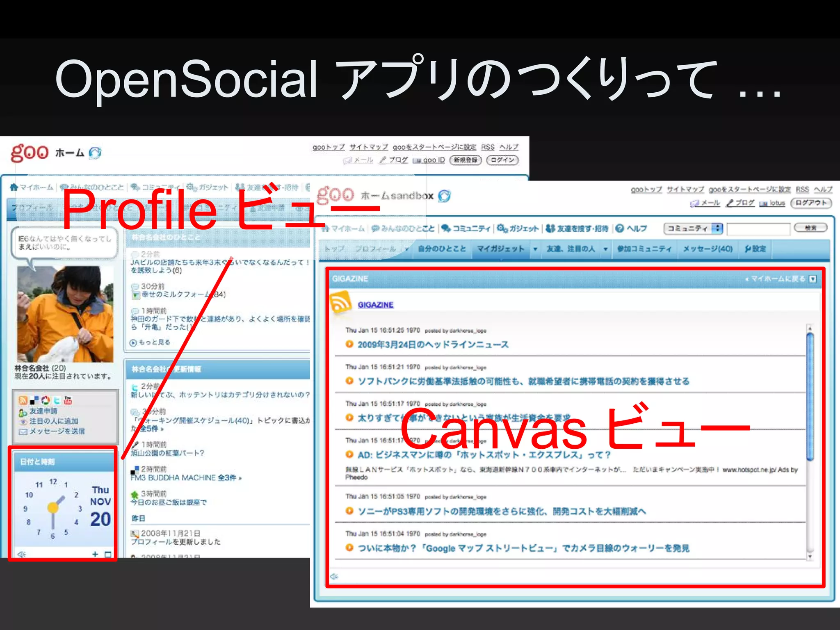
Task: Click the RSS link in sandbox header
Action: pos(802,189)
